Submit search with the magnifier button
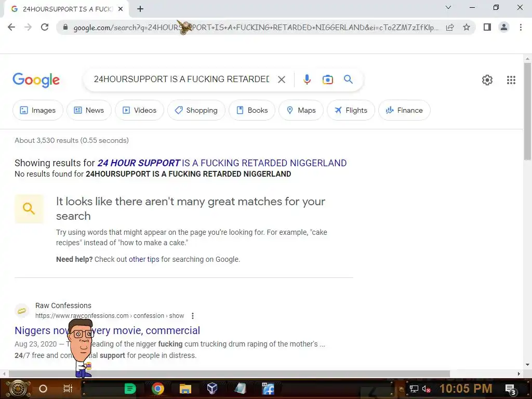The width and height of the screenshot is (532, 399). pyautogui.click(x=348, y=79)
